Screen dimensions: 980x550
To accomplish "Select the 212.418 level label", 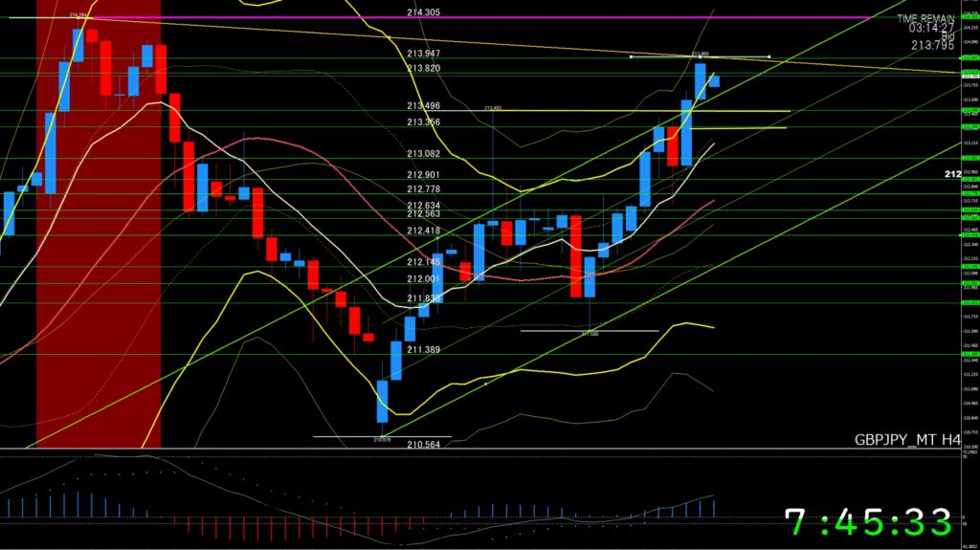I will pos(423,231).
